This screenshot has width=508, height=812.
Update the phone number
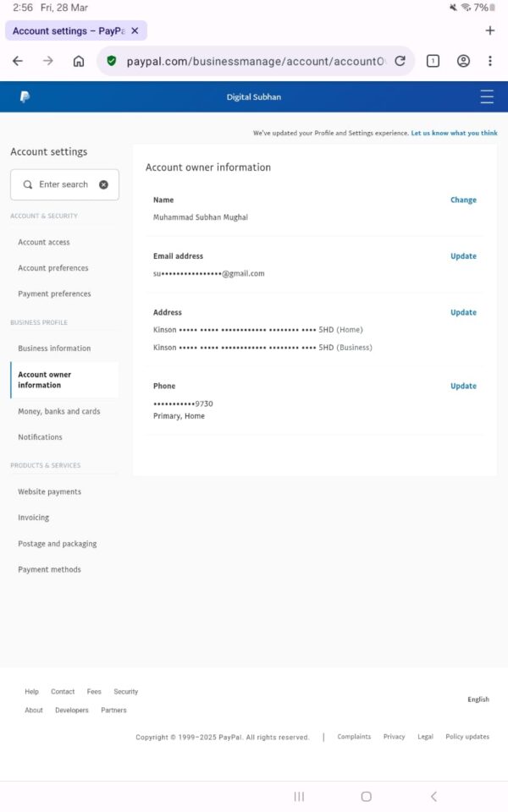(x=463, y=387)
